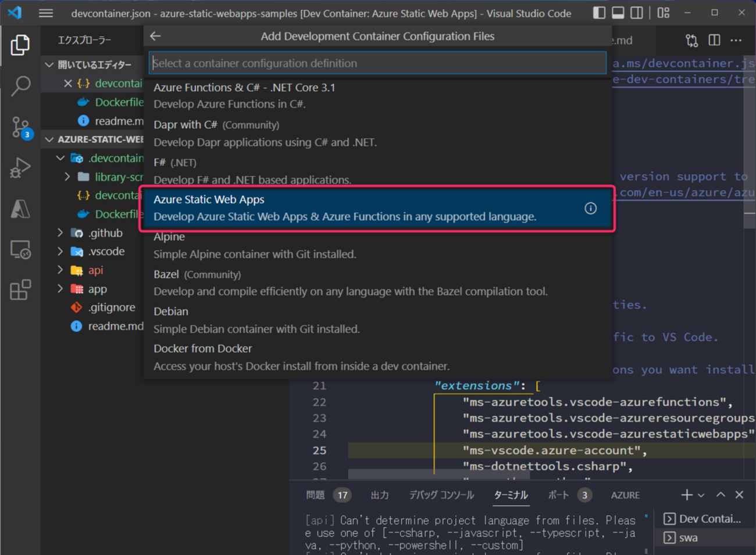Select Docker from Docker definition
The height and width of the screenshot is (555, 756).
click(x=377, y=357)
